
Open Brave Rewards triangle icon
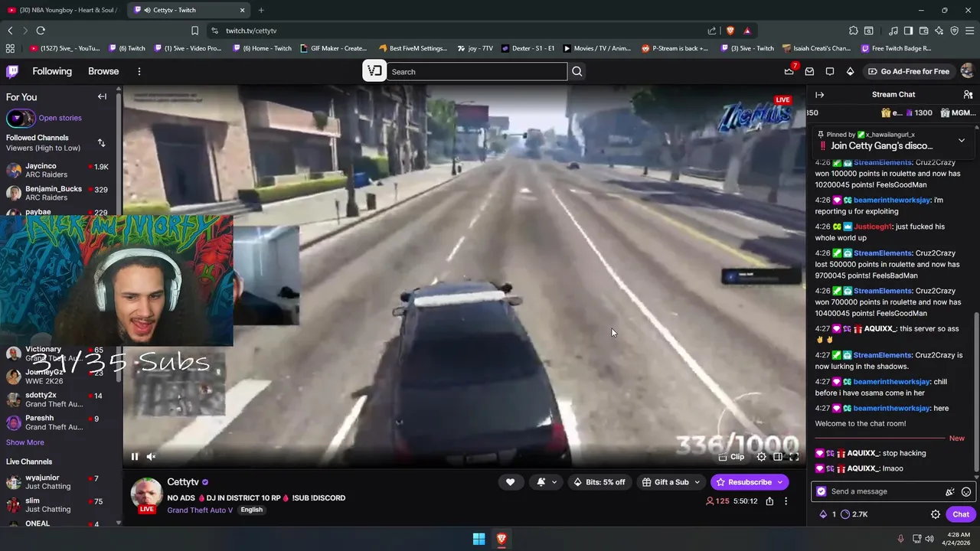point(747,31)
